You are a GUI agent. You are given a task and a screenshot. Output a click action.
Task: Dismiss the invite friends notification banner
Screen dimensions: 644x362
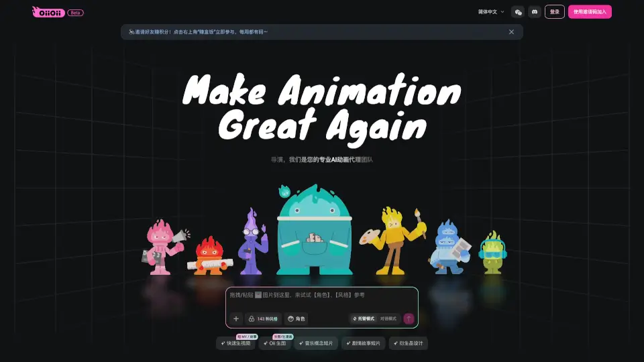(x=511, y=32)
